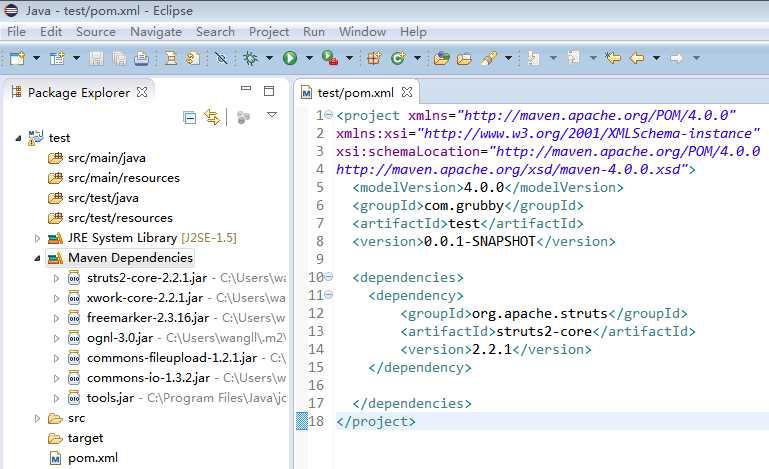769x469 pixels.
Task: Open the Help menu
Action: [413, 32]
